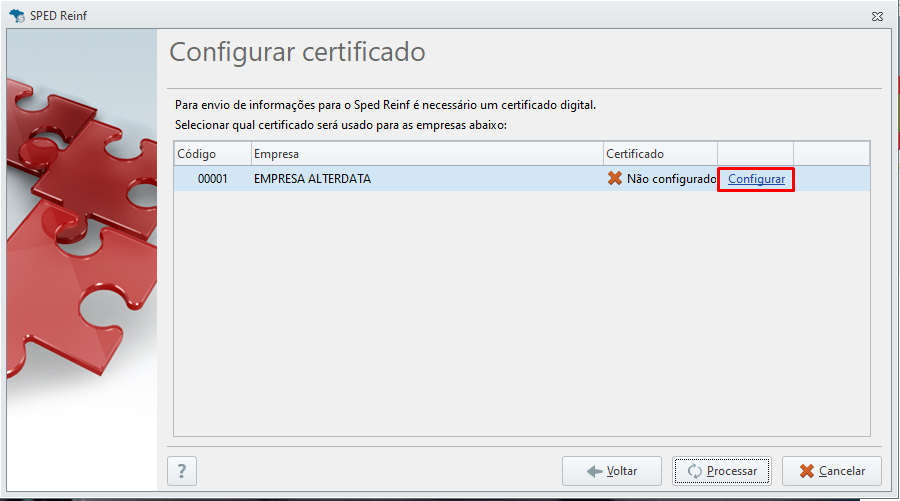The image size is (900, 501).
Task: Click the Processar button
Action: tap(722, 471)
